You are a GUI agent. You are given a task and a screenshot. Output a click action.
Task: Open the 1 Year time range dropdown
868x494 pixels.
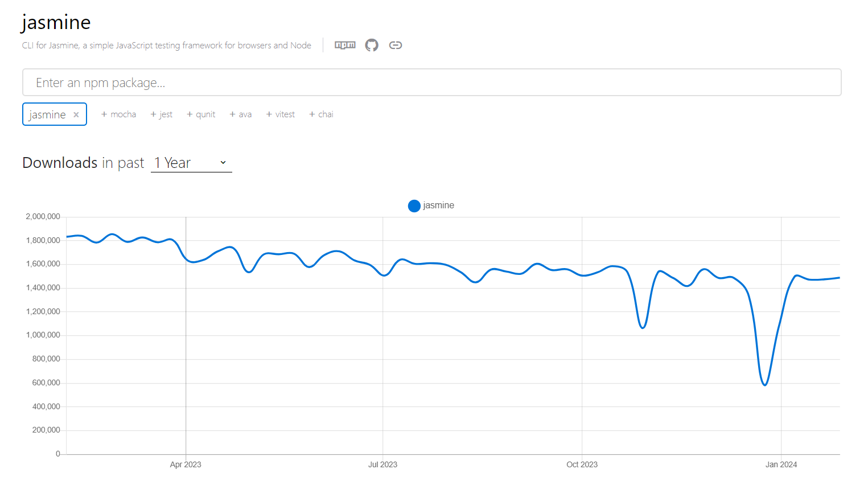(191, 163)
